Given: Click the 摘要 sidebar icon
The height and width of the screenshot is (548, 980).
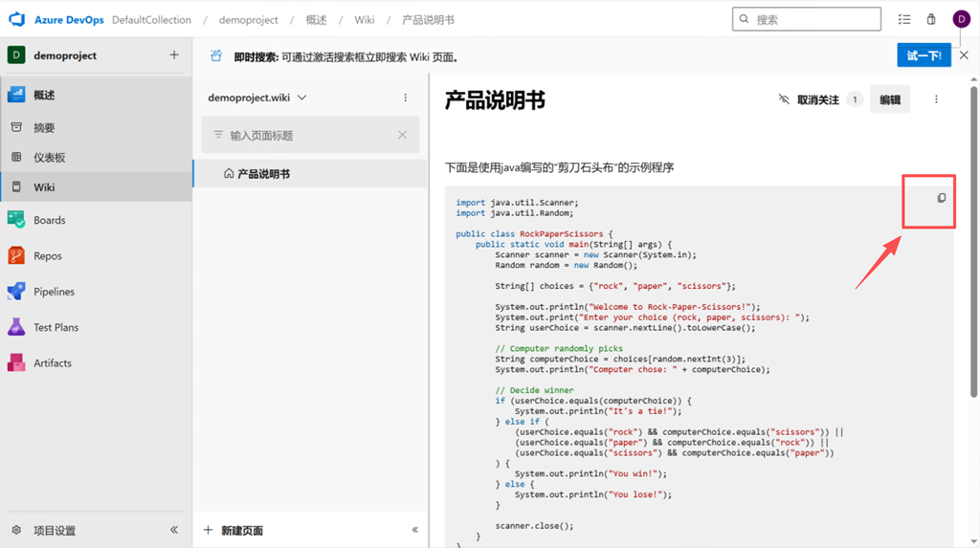Looking at the screenshot, I should [x=16, y=127].
